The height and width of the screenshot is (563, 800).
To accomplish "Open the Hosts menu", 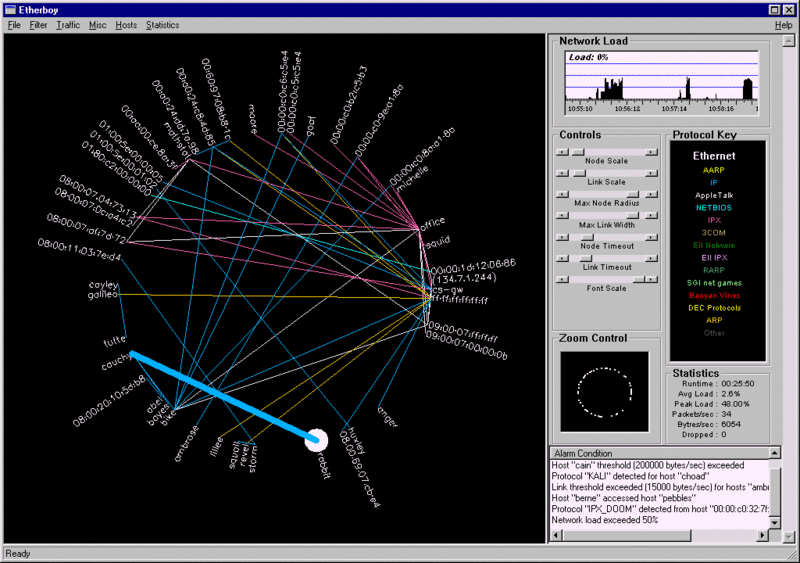I will click(126, 25).
